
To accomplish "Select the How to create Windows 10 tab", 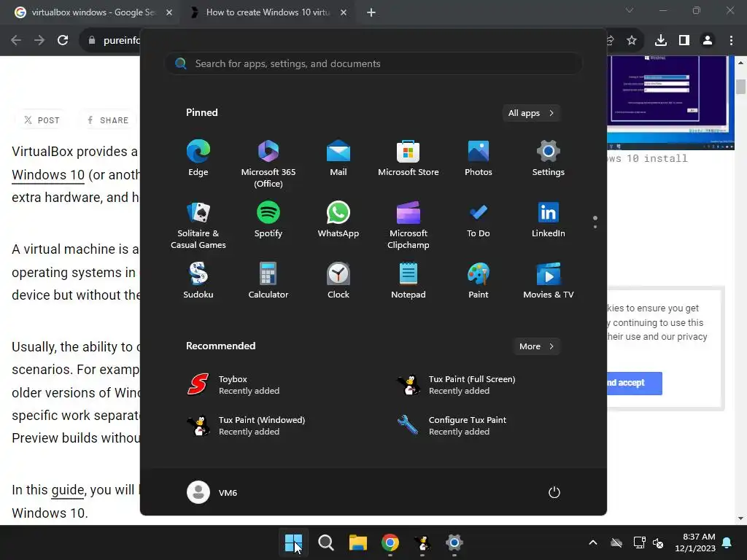I will click(x=268, y=12).
